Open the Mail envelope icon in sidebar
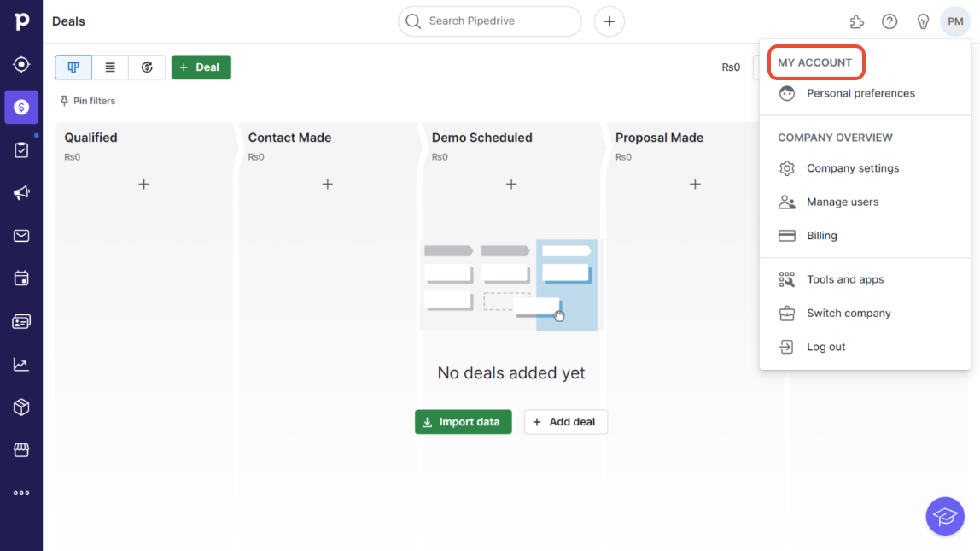The height and width of the screenshot is (551, 980). coord(21,236)
